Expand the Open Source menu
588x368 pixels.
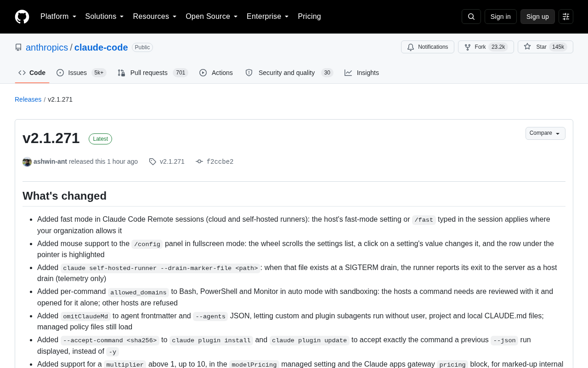coord(212,17)
